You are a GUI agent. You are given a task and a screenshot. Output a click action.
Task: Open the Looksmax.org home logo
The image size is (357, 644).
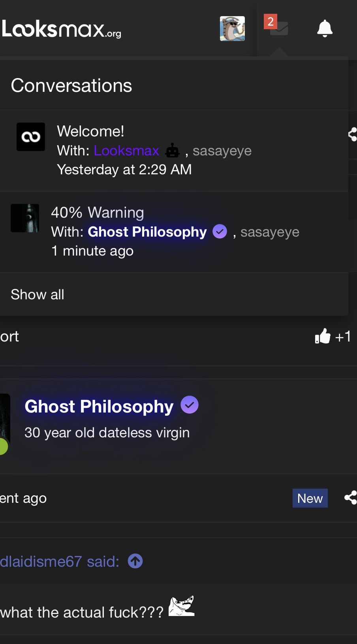point(61,29)
